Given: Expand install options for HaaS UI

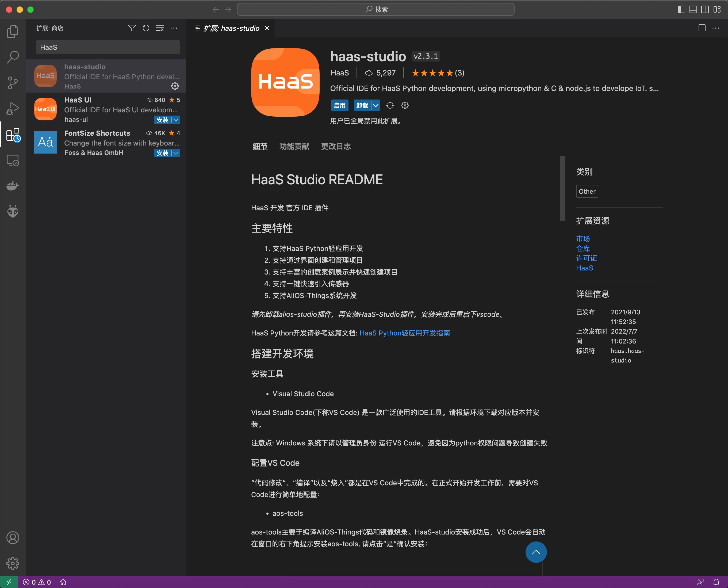Looking at the screenshot, I should pos(176,120).
